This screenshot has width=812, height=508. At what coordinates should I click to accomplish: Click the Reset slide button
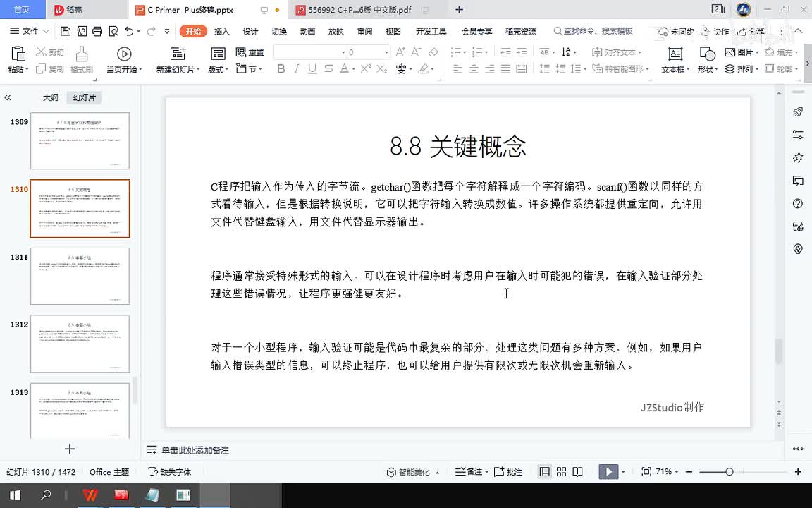pos(250,52)
